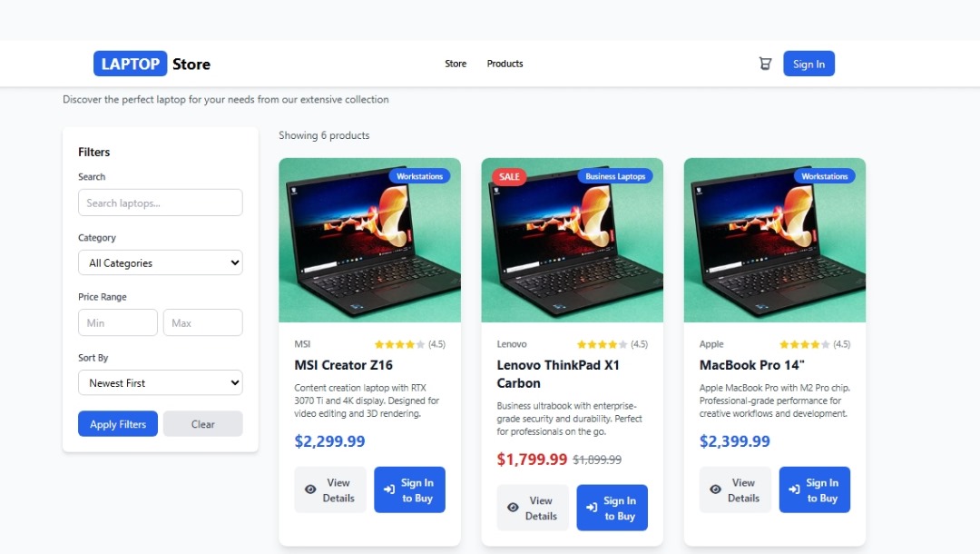Click eye icon on MacBook Pro card
The height and width of the screenshot is (554, 980).
[x=715, y=490]
